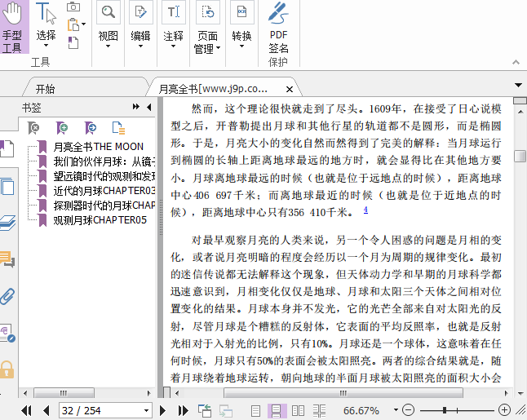527x420 pixels.
Task: Collapse the bookmarks panel arrow
Action: (x=149, y=107)
